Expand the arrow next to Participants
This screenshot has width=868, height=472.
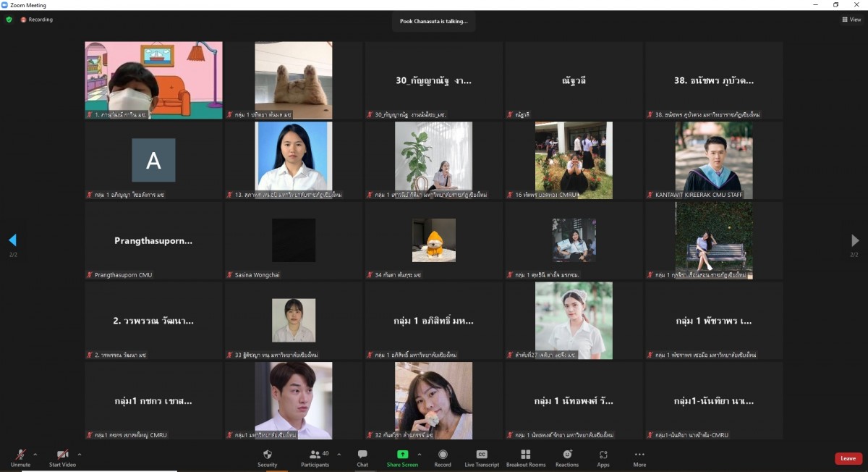pyautogui.click(x=339, y=455)
